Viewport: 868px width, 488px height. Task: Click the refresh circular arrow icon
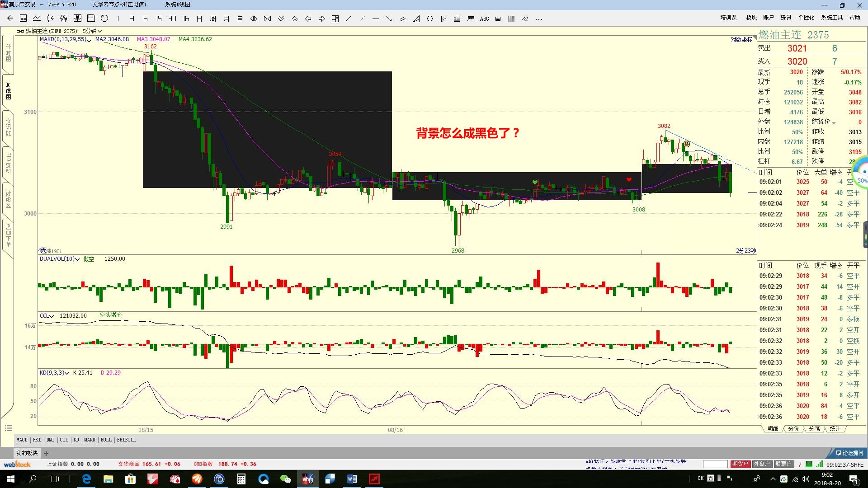click(104, 19)
